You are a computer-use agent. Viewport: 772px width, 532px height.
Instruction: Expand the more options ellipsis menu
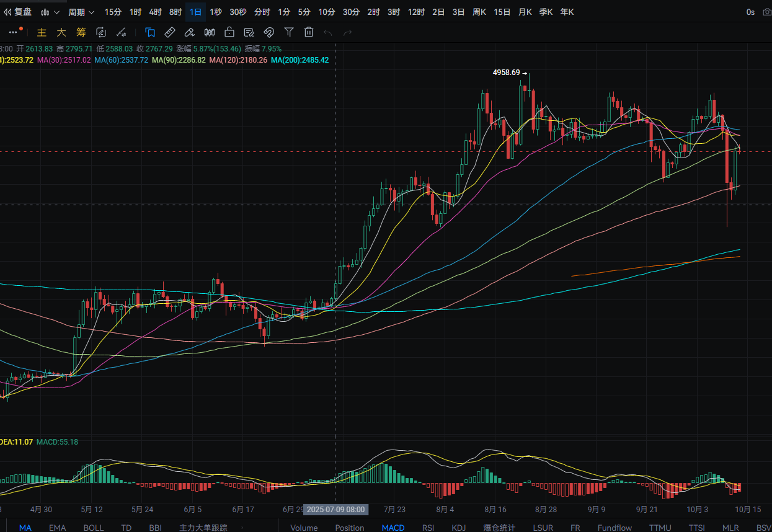(14, 32)
